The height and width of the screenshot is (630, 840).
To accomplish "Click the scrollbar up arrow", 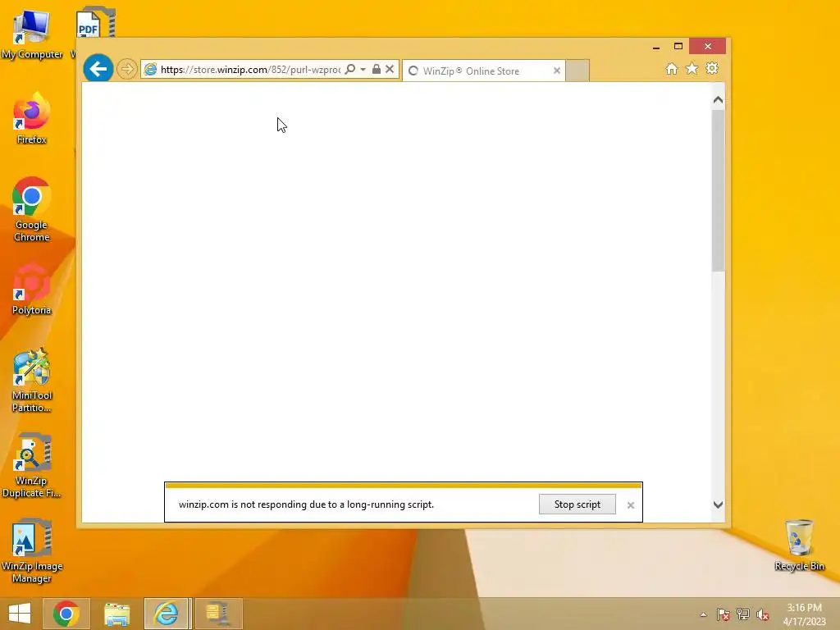I will tap(719, 100).
